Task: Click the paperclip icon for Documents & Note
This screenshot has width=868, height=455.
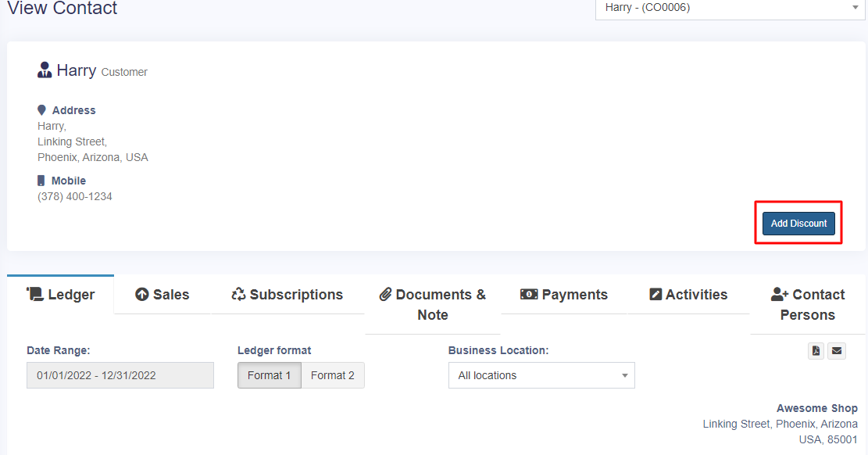Action: tap(385, 295)
